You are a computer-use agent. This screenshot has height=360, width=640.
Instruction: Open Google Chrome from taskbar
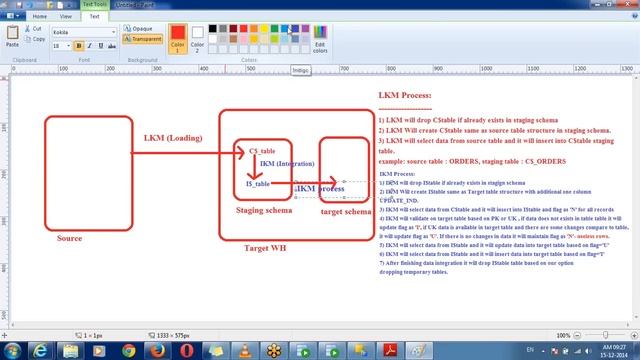click(129, 351)
